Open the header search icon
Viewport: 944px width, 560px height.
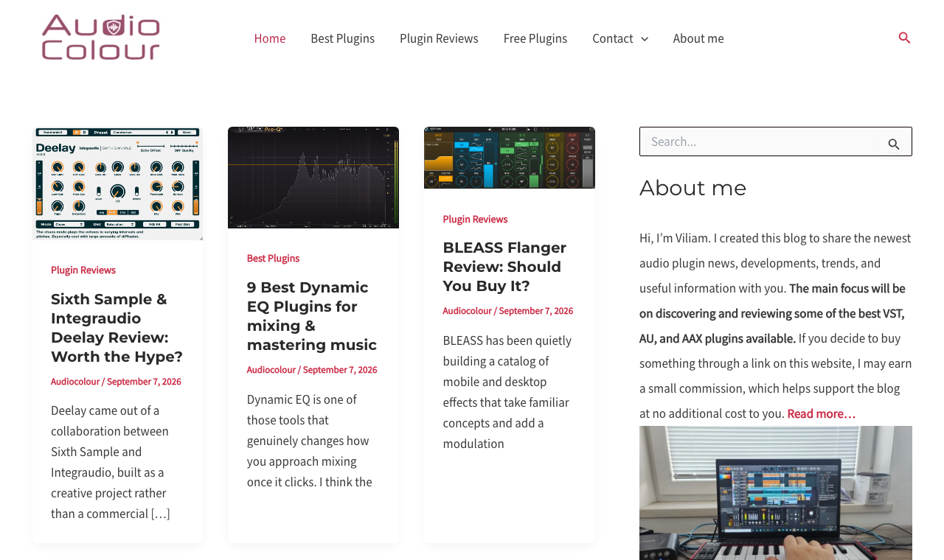pyautogui.click(x=904, y=38)
